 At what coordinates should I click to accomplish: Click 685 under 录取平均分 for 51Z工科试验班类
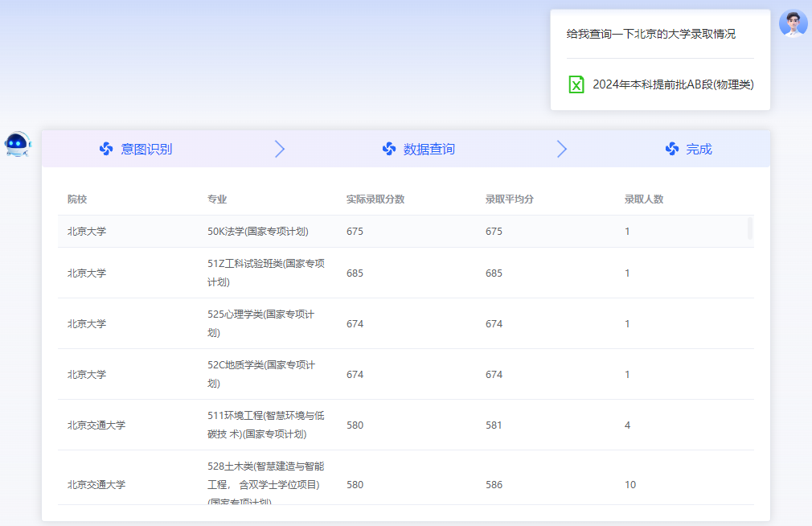pyautogui.click(x=494, y=273)
